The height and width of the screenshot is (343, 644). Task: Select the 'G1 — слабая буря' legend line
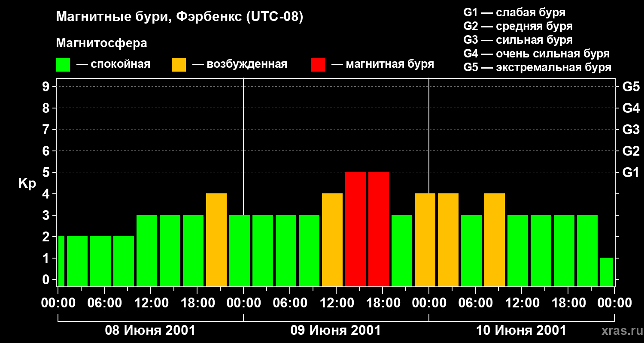[514, 12]
